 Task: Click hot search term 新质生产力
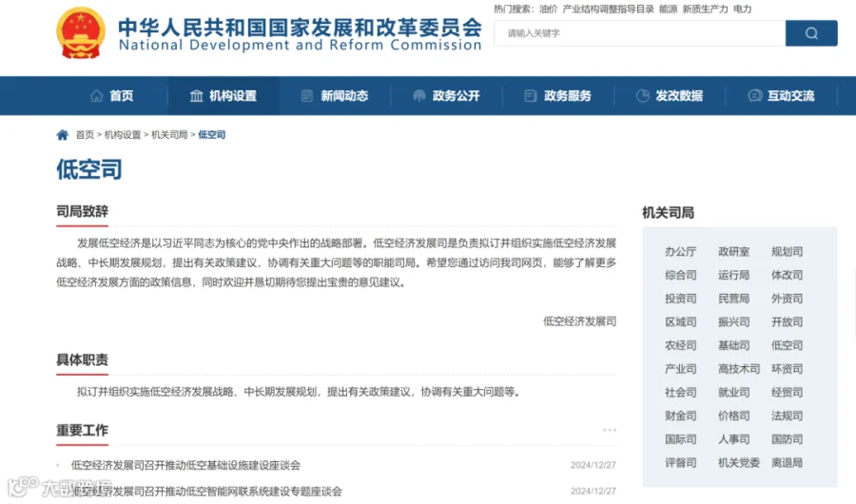[706, 10]
